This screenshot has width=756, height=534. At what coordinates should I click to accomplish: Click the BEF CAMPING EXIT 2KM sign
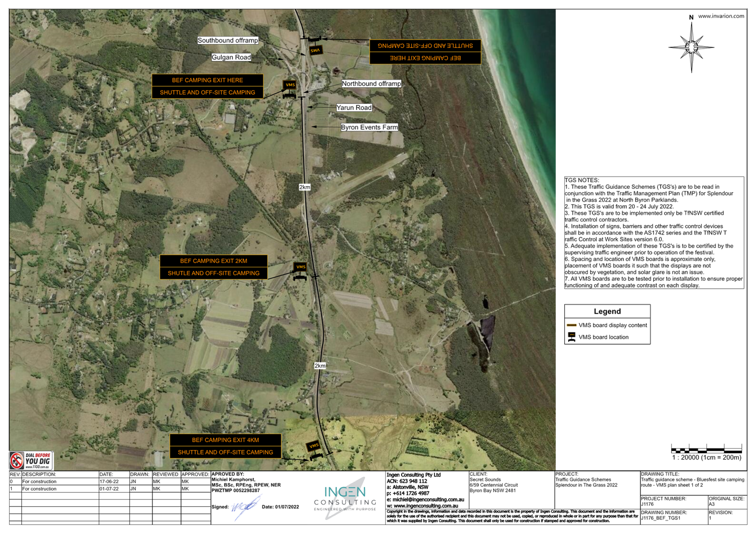(214, 261)
